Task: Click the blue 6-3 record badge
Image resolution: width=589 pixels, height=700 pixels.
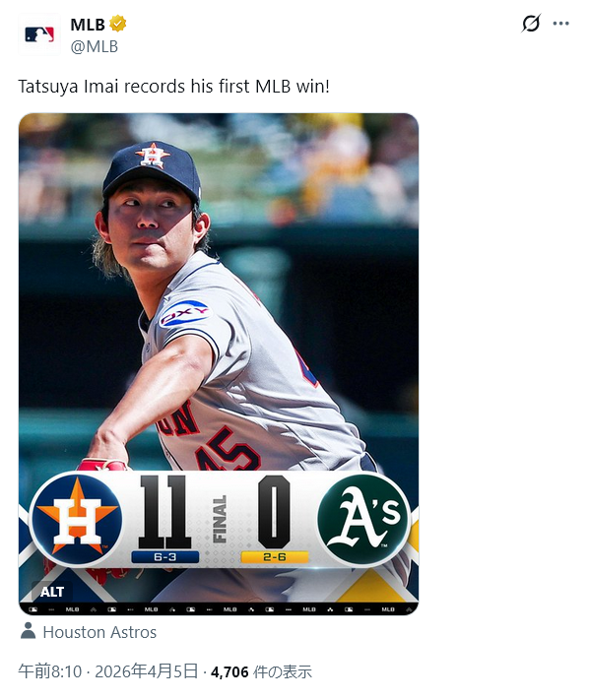Action: 165,557
